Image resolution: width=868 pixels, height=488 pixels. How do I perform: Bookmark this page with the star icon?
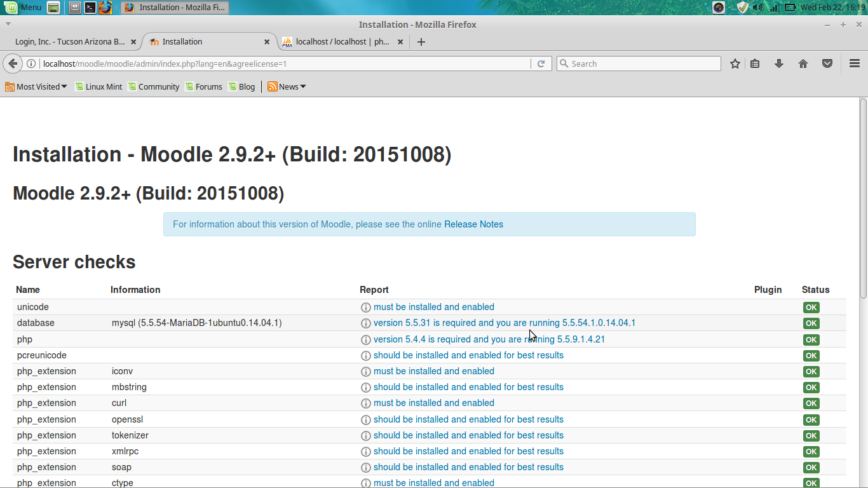click(x=735, y=64)
